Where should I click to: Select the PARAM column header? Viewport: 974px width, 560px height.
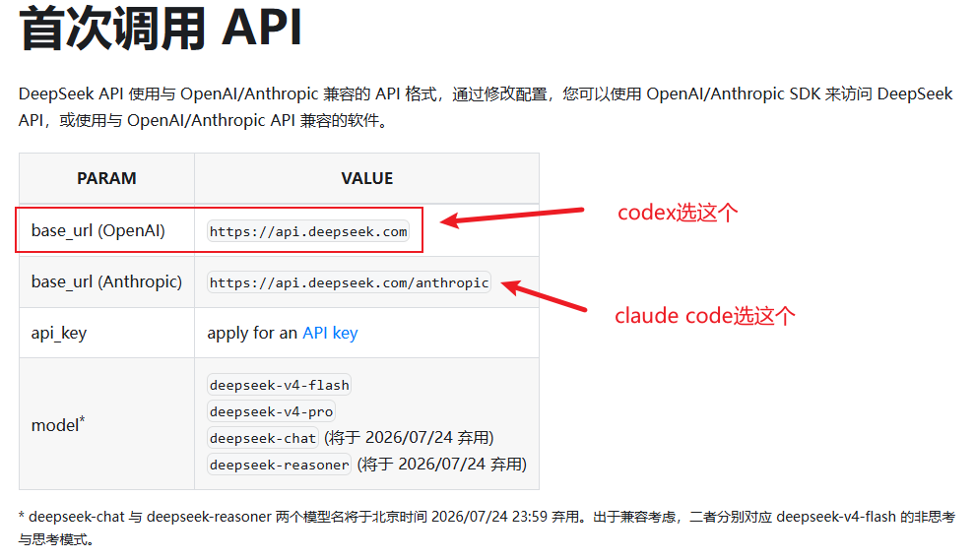(x=106, y=179)
